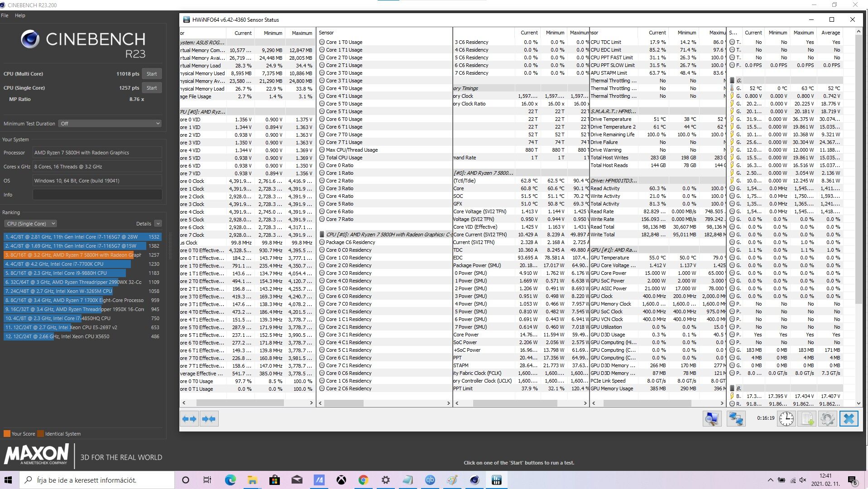Click the Info input field in Cinebench

click(97, 195)
